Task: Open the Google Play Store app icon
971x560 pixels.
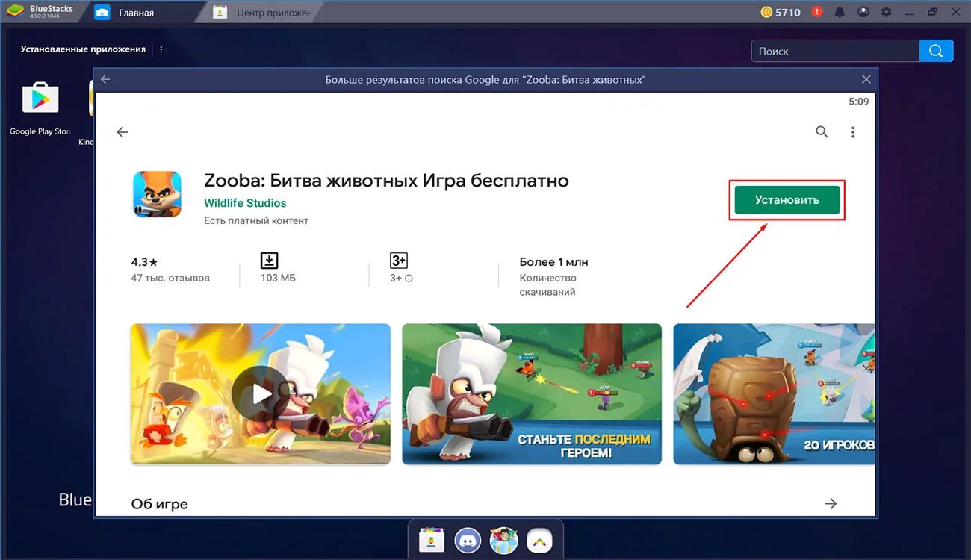Action: (40, 98)
